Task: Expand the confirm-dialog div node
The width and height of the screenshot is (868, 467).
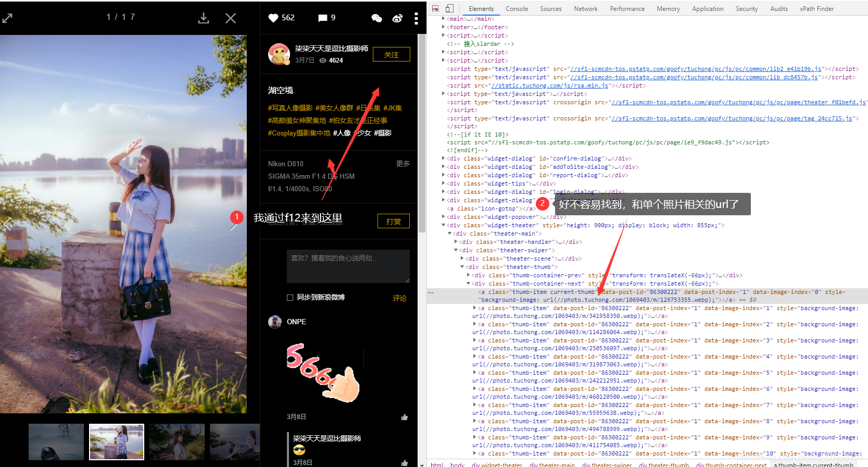Action: point(443,158)
